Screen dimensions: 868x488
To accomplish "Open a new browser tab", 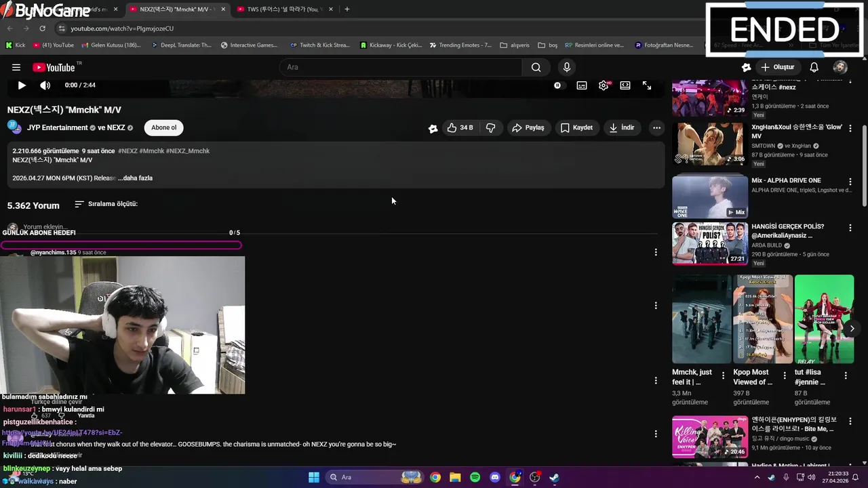I will (x=347, y=9).
